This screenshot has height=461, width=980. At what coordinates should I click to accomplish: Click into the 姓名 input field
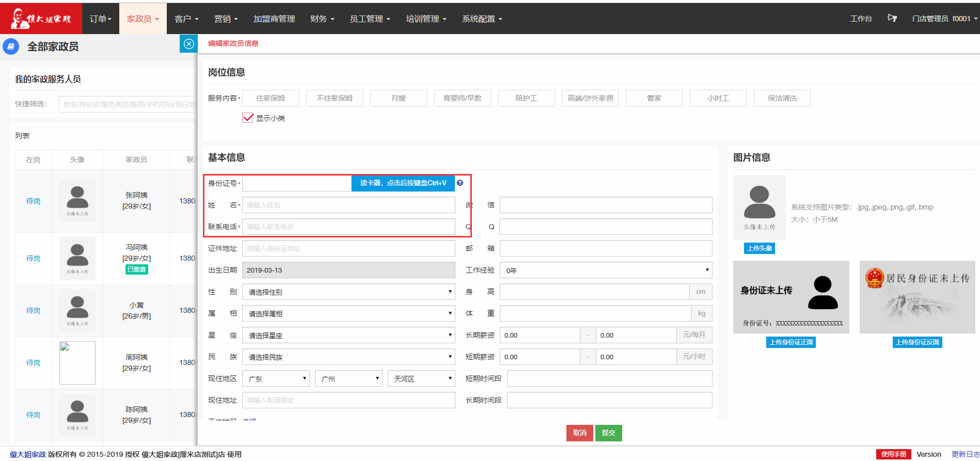[349, 205]
